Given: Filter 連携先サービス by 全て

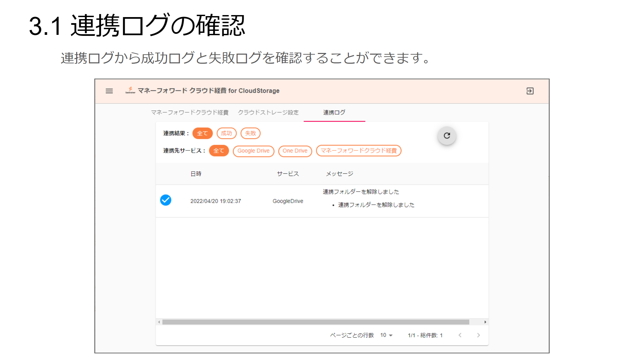Looking at the screenshot, I should (219, 151).
